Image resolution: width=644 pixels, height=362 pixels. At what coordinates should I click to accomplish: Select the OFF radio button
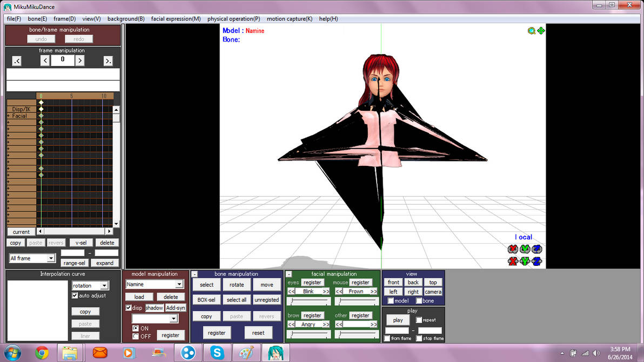click(136, 336)
